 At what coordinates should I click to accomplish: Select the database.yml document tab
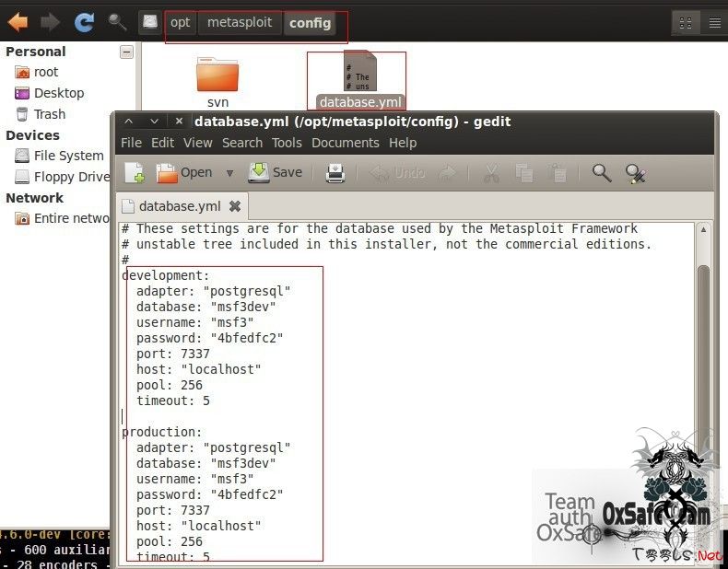[182, 206]
